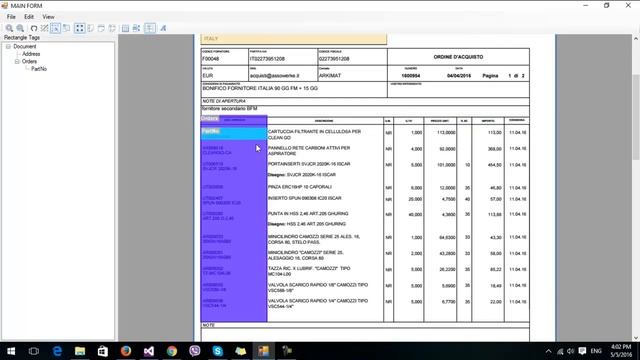Click the ARKIMAT field value
This screenshot has width=640, height=360.
point(330,76)
